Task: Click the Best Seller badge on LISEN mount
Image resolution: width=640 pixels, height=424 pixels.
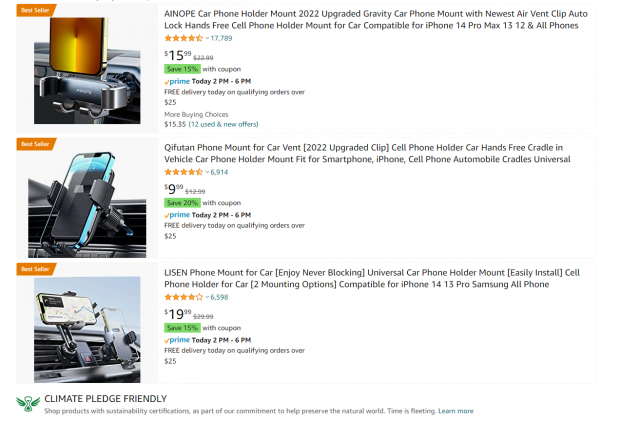Action: pyautogui.click(x=35, y=269)
